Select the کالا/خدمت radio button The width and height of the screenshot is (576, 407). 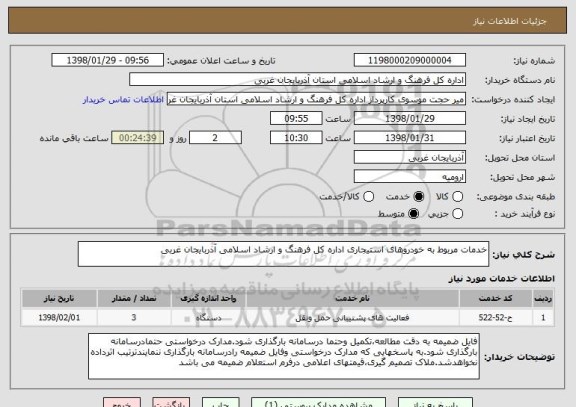[x=368, y=197]
